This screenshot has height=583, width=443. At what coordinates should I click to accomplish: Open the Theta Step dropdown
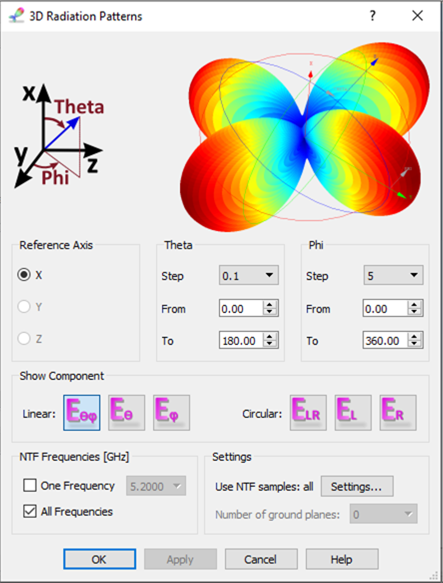coord(249,276)
